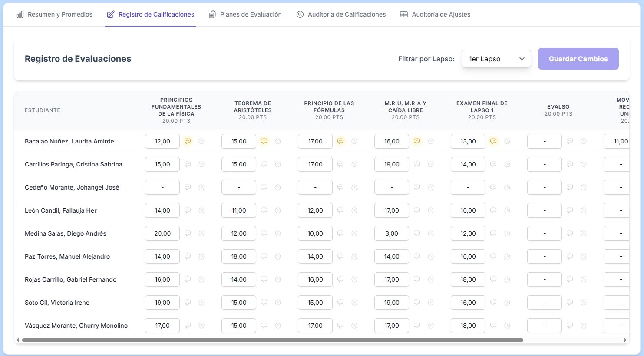Select student name Carrillos Paringa, Cristina Sabrina
Viewport: 644px width, 356px height.
coord(73,164)
